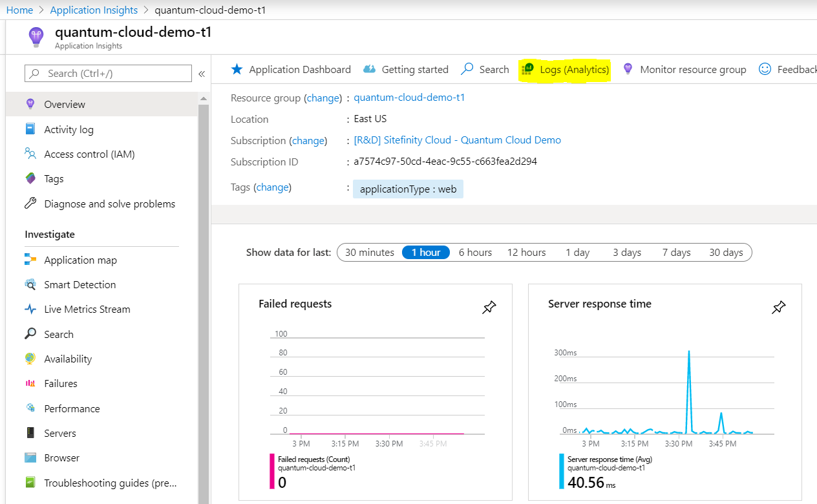The height and width of the screenshot is (504, 817).
Task: Open the Failures blade
Action: click(61, 383)
